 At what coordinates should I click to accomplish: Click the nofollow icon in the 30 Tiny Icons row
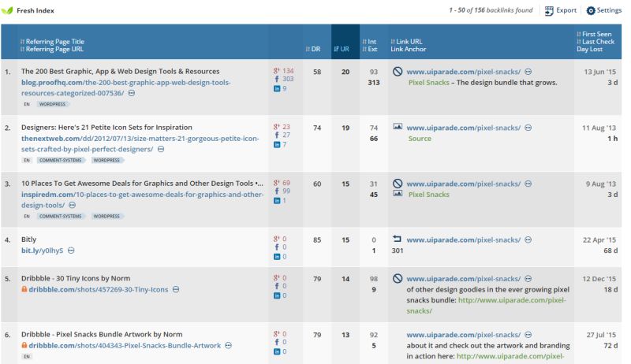[x=398, y=278]
